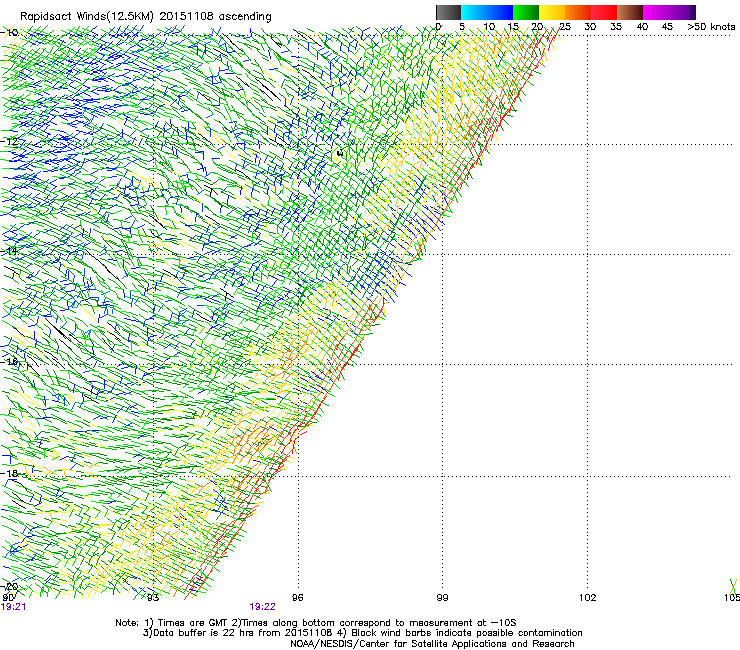Click the dark purple end legend segment
This screenshot has width=740, height=650.
point(693,12)
